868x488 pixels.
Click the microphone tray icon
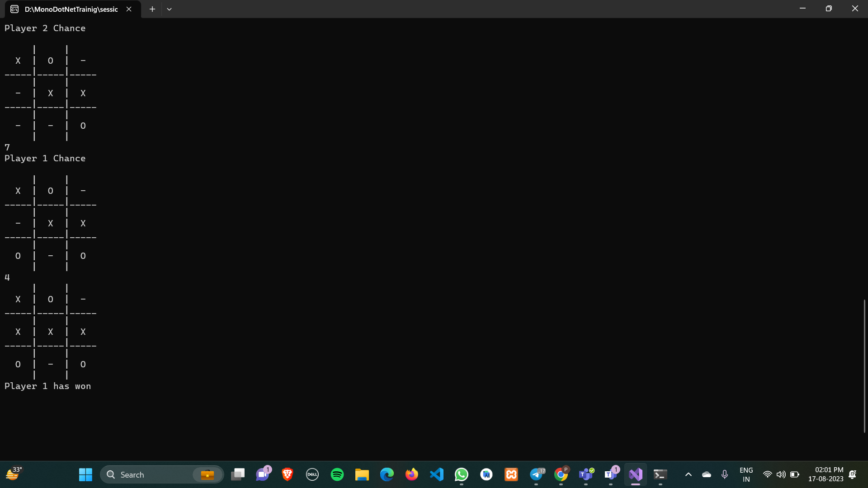(725, 474)
